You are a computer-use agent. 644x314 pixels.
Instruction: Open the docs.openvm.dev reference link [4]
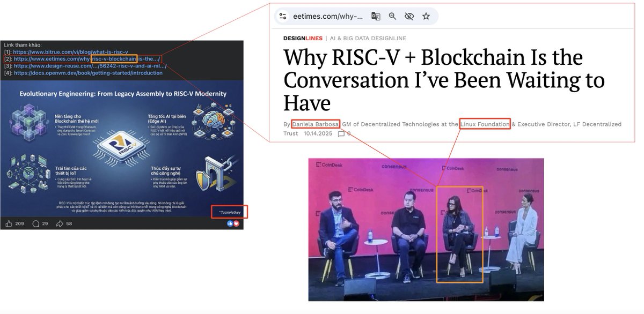tap(88, 73)
